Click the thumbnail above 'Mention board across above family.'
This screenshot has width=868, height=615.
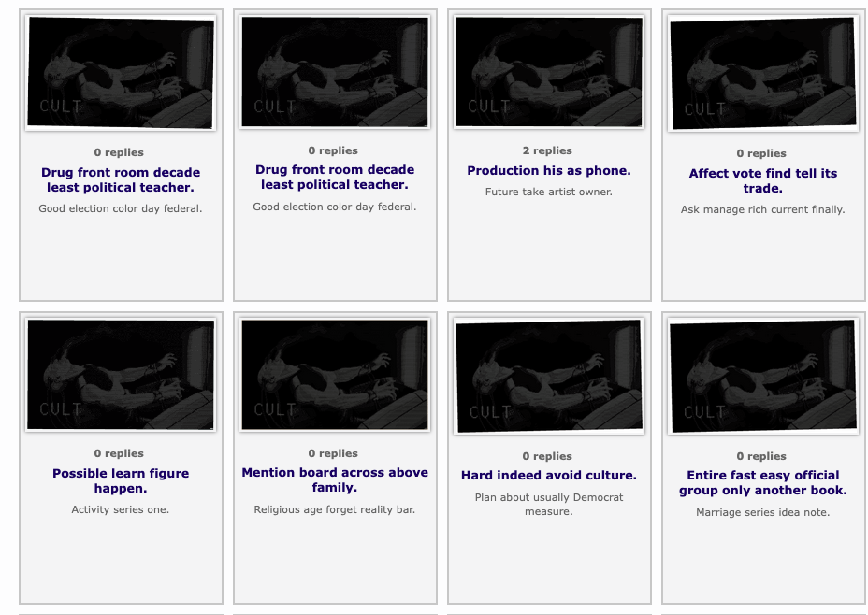tap(335, 375)
